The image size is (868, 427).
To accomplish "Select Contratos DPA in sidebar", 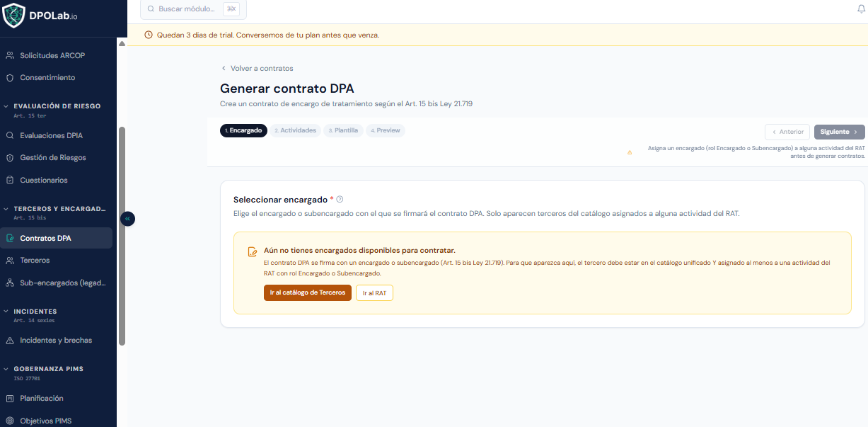I will click(x=57, y=238).
